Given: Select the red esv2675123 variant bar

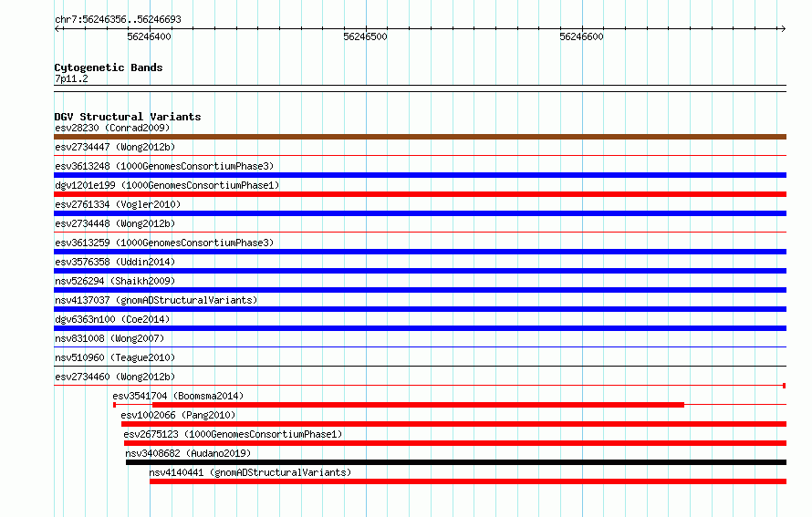Looking at the screenshot, I should coord(455,443).
